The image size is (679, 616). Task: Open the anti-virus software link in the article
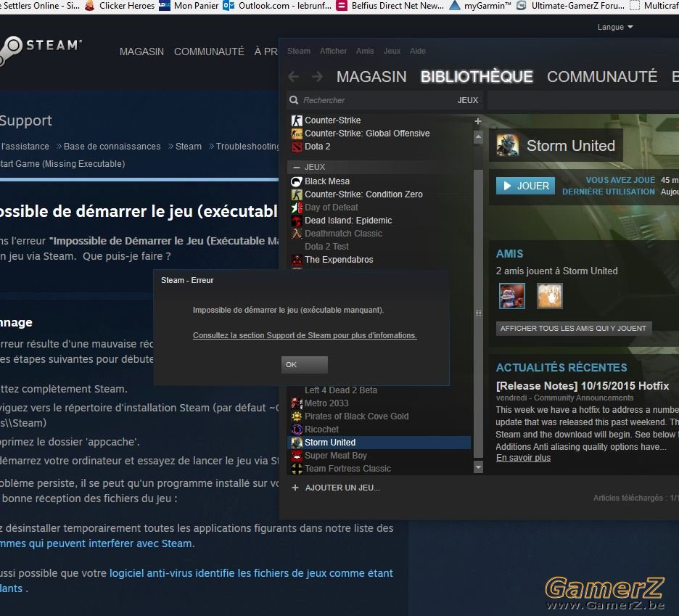[x=251, y=573]
